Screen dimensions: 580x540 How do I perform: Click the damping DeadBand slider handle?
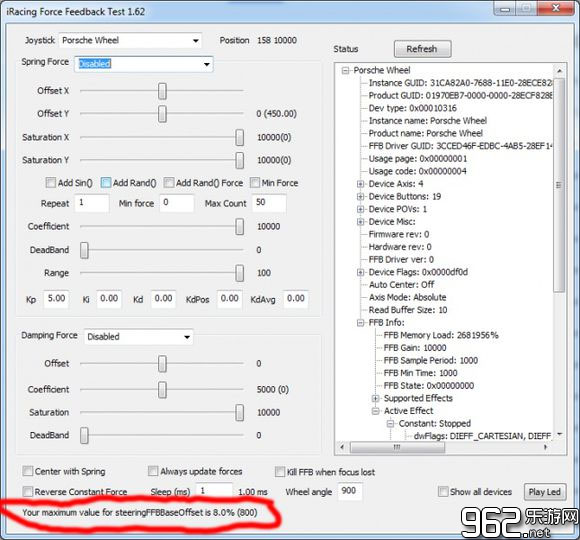click(84, 436)
